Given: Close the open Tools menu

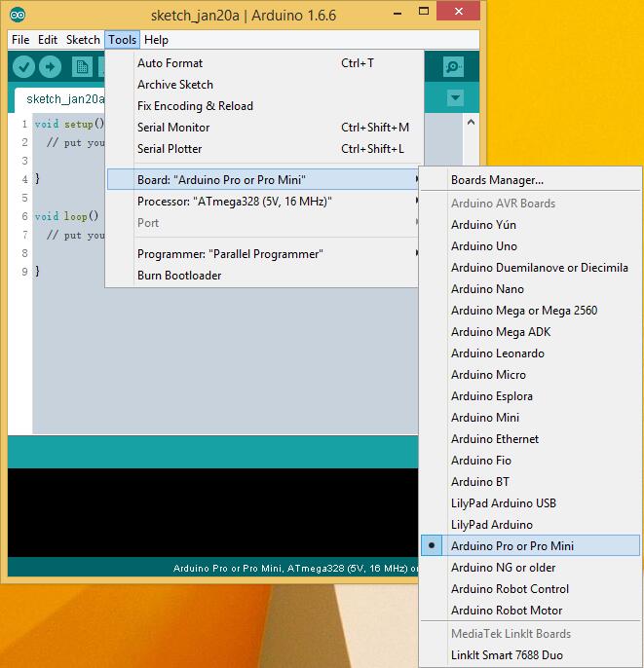Looking at the screenshot, I should click(123, 40).
